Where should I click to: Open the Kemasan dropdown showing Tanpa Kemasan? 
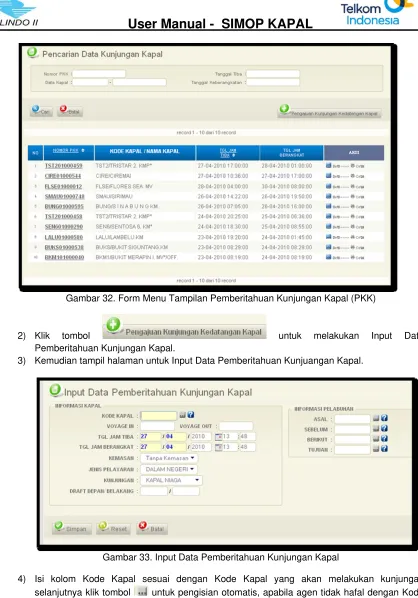170,458
